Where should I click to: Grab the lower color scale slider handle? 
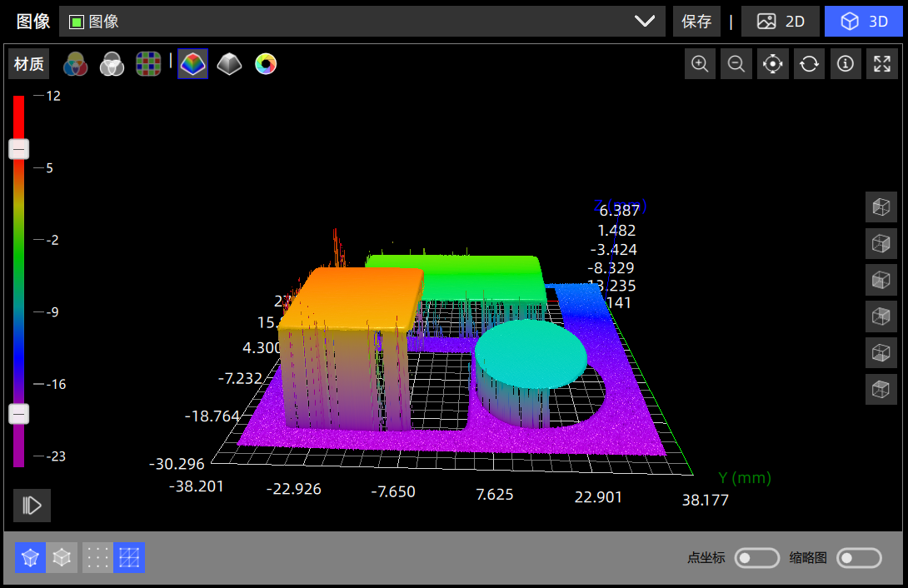point(19,414)
